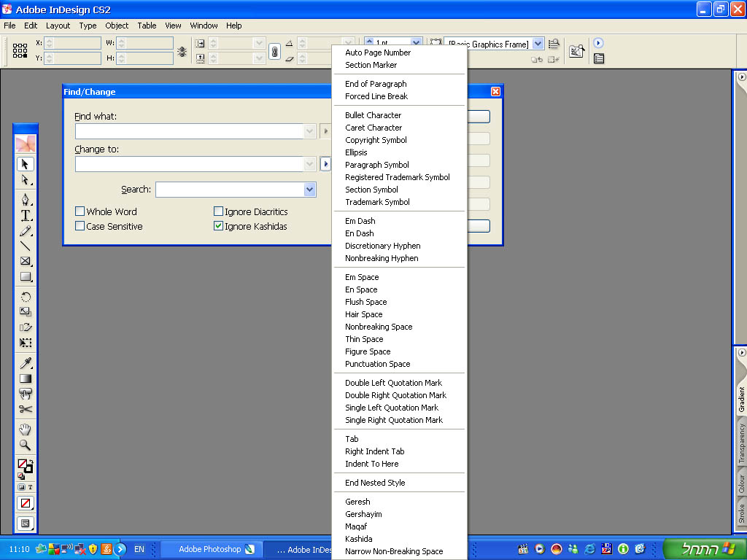Close the Find/Change dialog
Viewport: 747px width, 560px height.
(495, 91)
